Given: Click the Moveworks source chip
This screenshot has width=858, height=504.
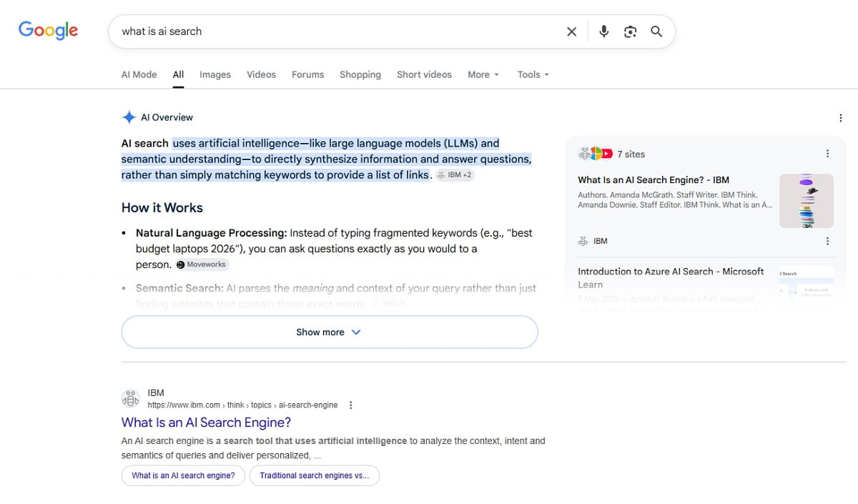Looking at the screenshot, I should pyautogui.click(x=202, y=265).
